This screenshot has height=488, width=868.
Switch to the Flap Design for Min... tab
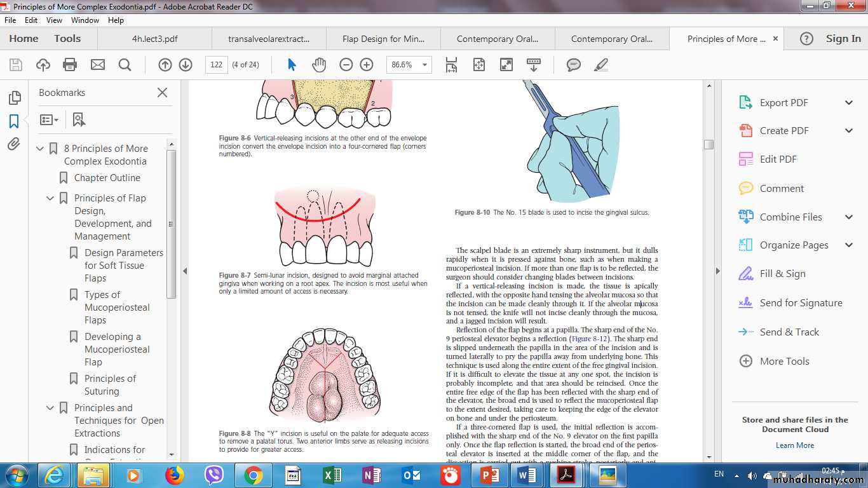pos(383,39)
